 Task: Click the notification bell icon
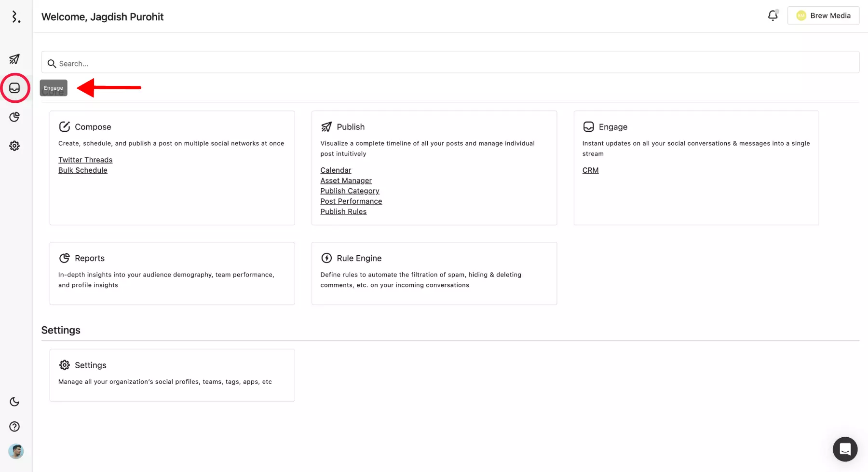pyautogui.click(x=773, y=15)
